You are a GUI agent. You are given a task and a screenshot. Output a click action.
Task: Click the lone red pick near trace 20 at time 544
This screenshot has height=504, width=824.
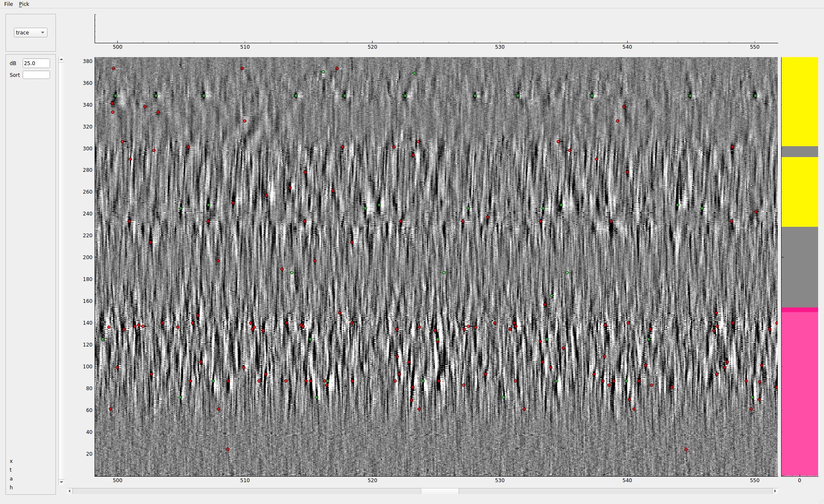click(x=686, y=449)
